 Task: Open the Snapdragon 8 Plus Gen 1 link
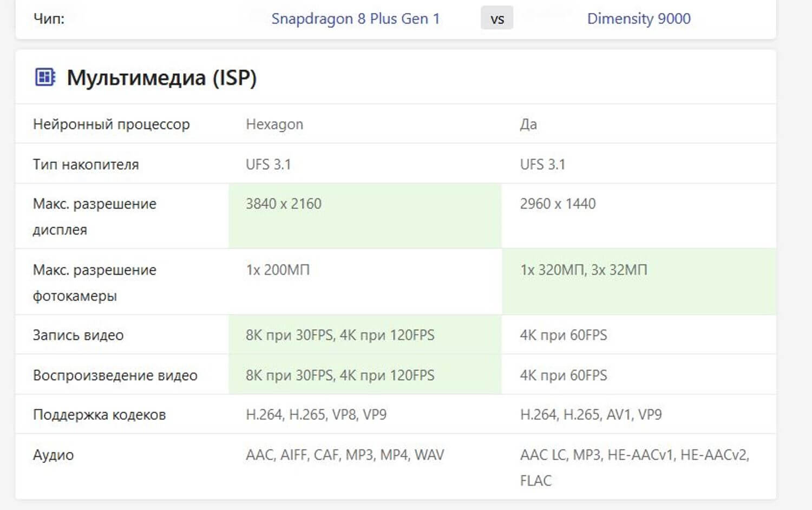(355, 18)
